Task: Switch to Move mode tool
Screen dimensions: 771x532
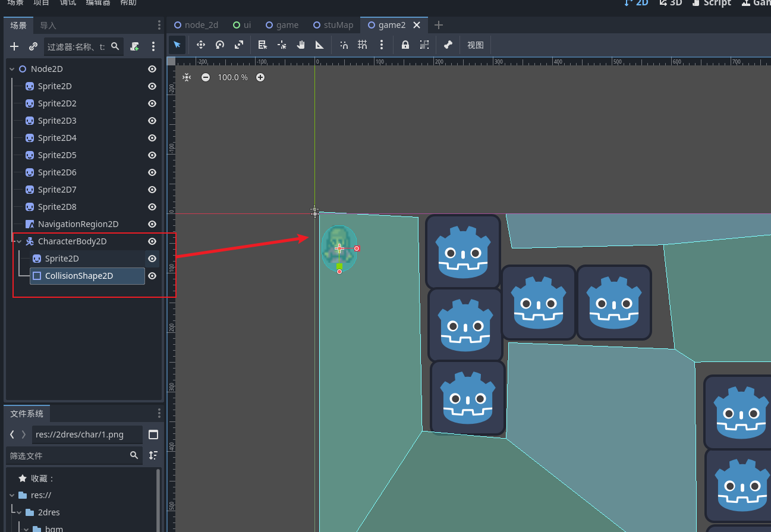Action: 201,45
